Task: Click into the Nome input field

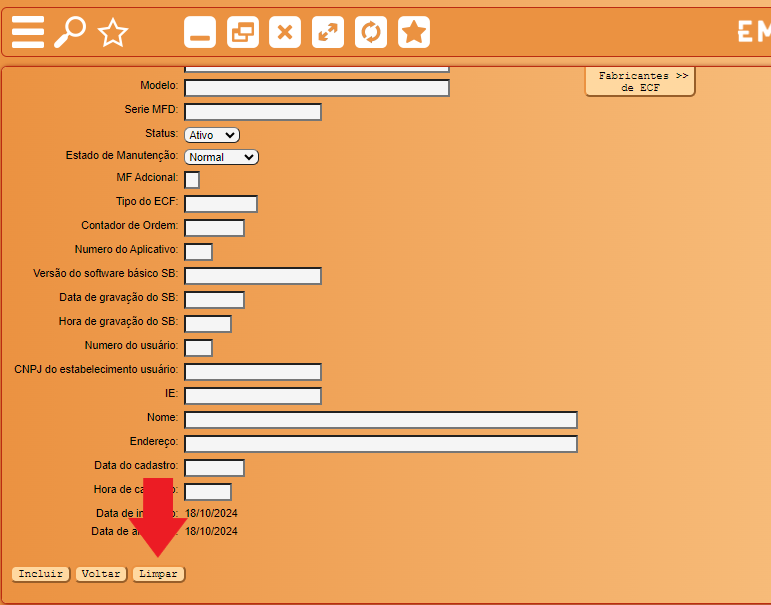Action: [381, 420]
